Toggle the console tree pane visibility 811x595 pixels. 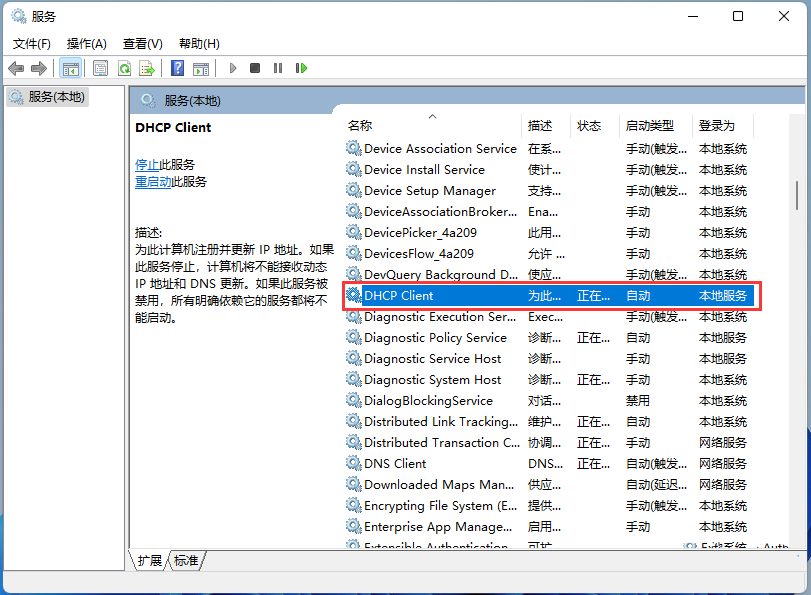click(x=71, y=68)
